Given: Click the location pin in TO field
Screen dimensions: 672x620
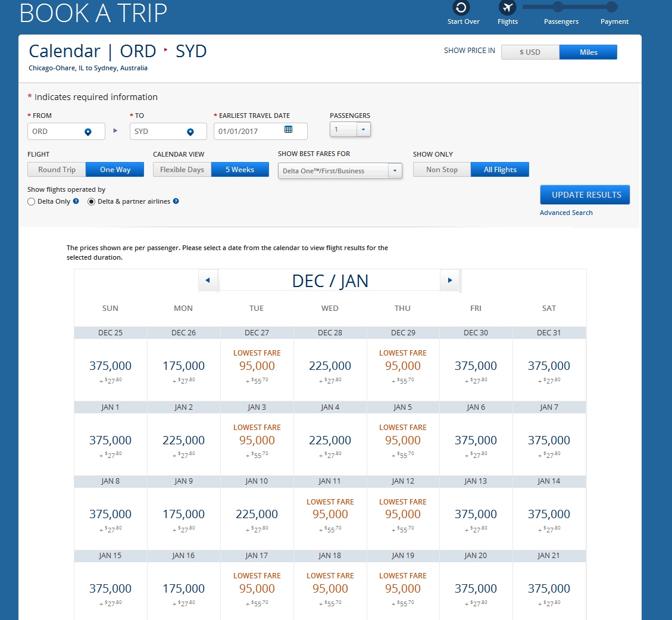Looking at the screenshot, I should [x=190, y=132].
